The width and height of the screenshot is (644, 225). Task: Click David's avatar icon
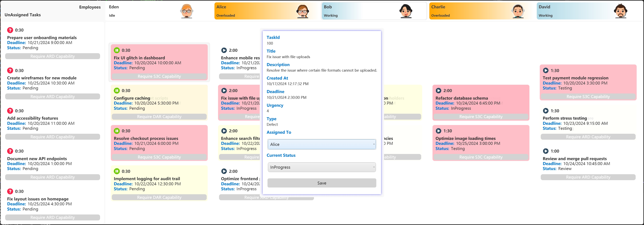click(x=620, y=11)
